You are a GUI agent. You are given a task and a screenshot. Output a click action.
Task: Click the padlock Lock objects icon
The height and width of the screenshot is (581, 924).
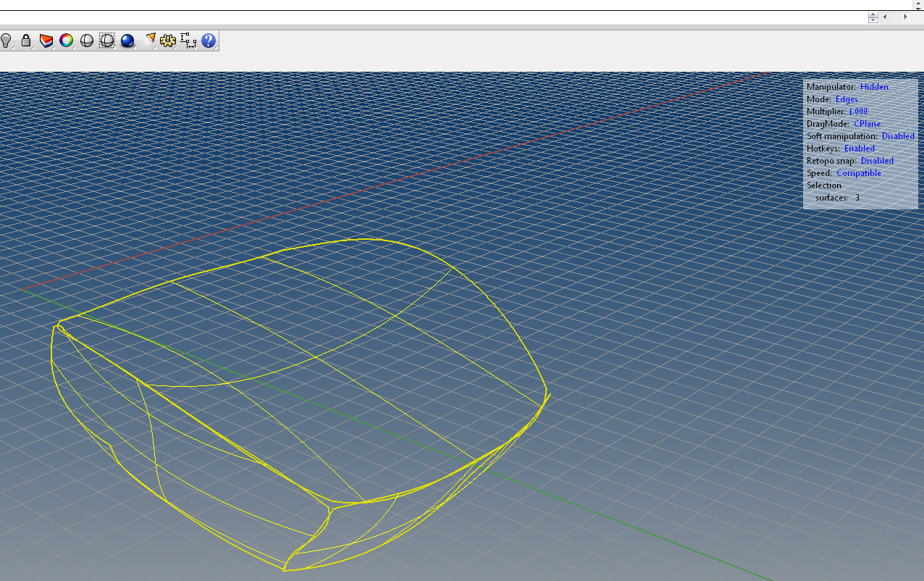(x=26, y=41)
